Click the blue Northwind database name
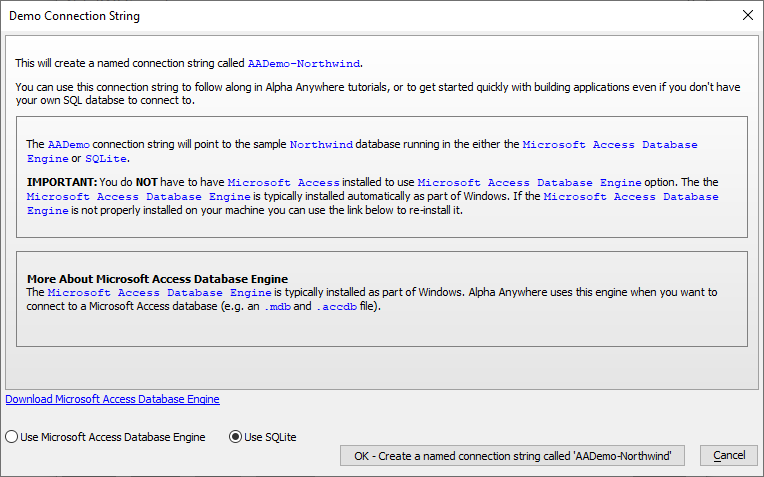The height and width of the screenshot is (477, 764). (x=321, y=145)
